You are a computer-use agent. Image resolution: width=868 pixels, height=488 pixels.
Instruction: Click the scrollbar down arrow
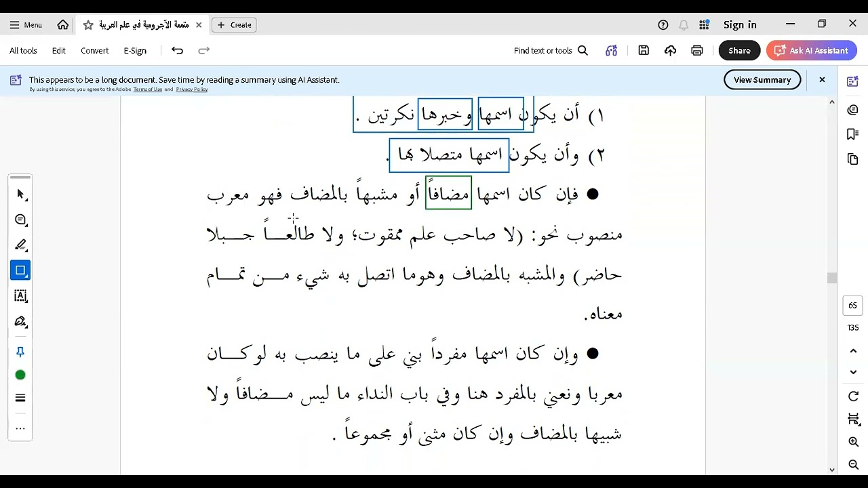(832, 469)
